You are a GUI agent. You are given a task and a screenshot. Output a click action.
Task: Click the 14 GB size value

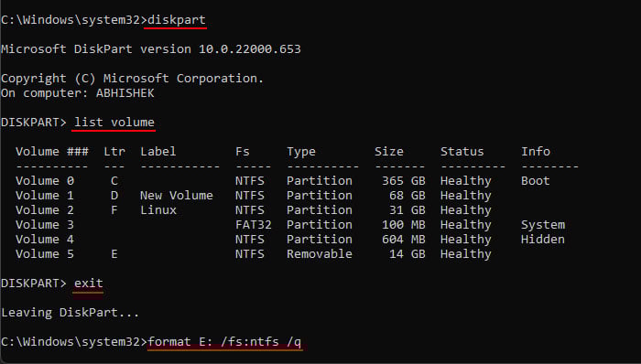(407, 254)
